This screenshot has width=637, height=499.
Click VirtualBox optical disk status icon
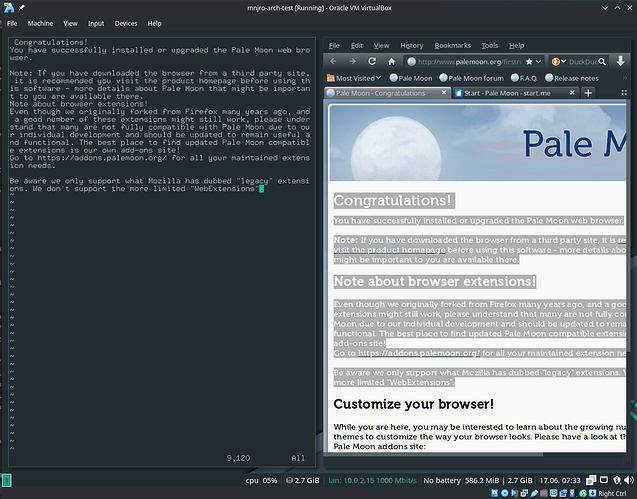[505, 493]
